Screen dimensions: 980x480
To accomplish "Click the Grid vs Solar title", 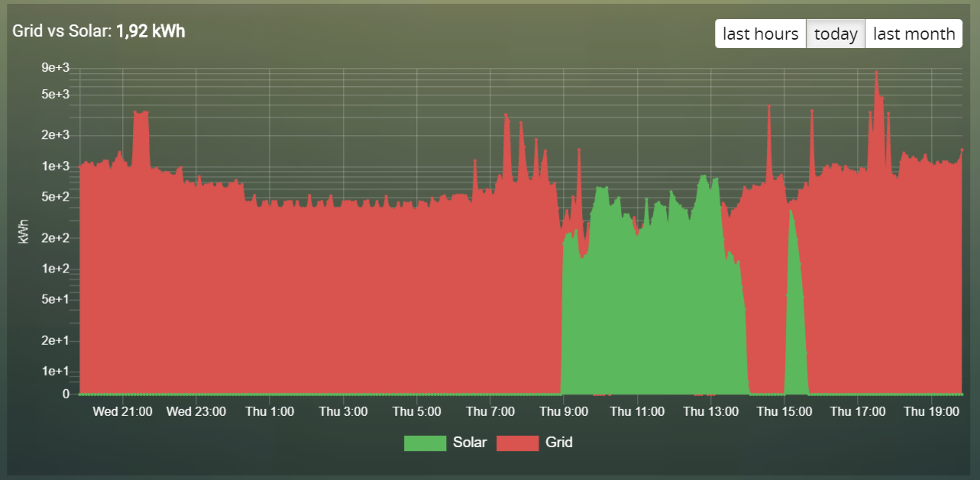I will (x=62, y=31).
